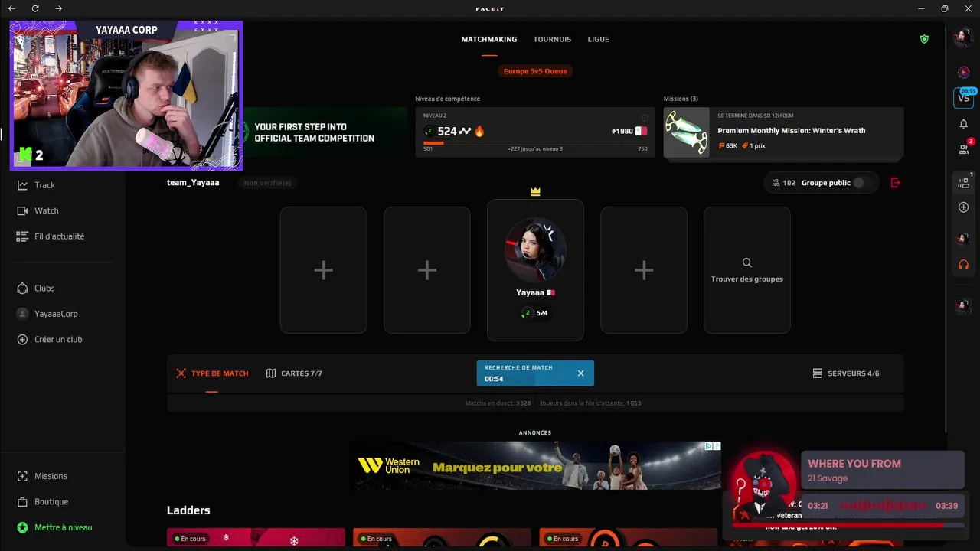Open Fil d'actualité news feed
This screenshot has width=980, height=551.
point(51,236)
